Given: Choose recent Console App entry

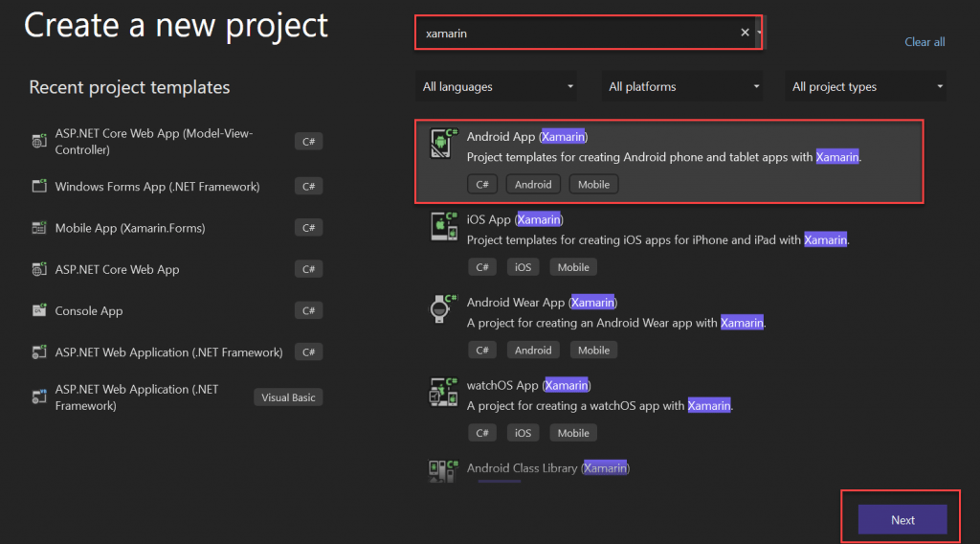Looking at the screenshot, I should (176, 310).
